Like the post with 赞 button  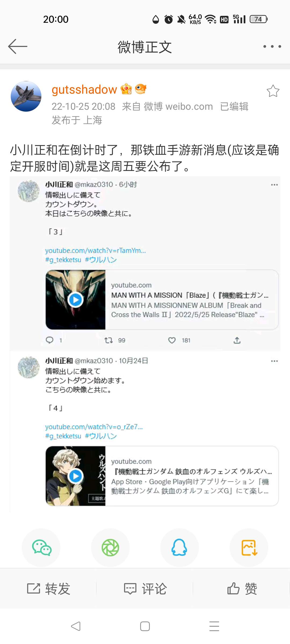[242, 589]
